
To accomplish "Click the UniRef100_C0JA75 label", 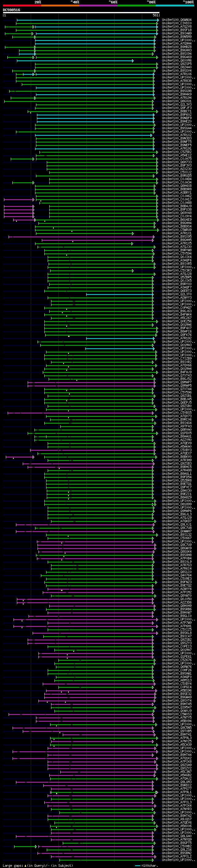I will (177, 159).
